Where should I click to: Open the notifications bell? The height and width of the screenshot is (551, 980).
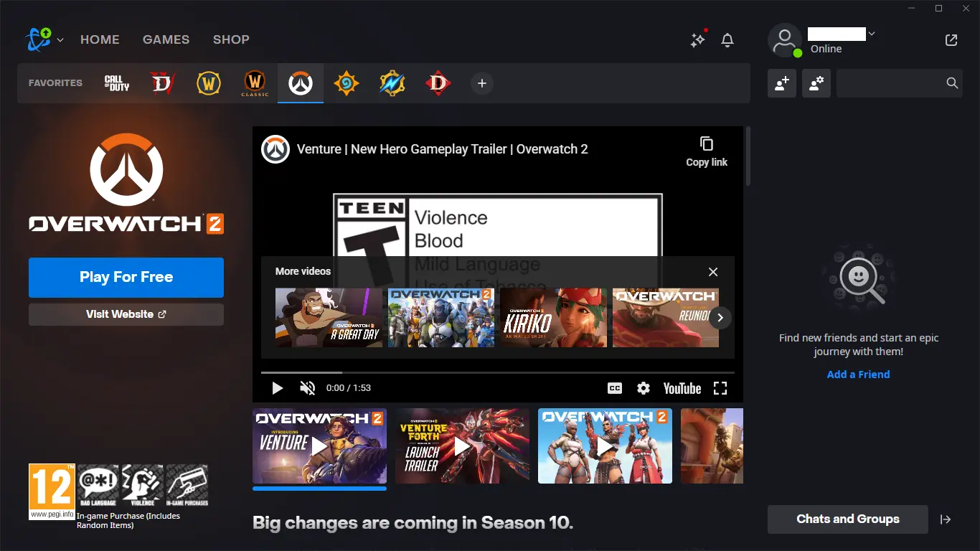pyautogui.click(x=727, y=40)
